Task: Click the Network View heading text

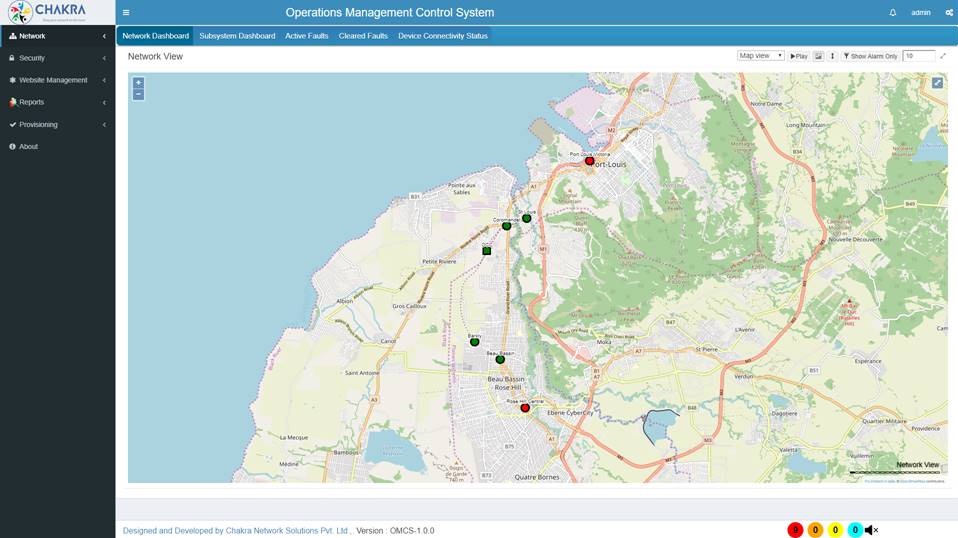Action: 155,56
